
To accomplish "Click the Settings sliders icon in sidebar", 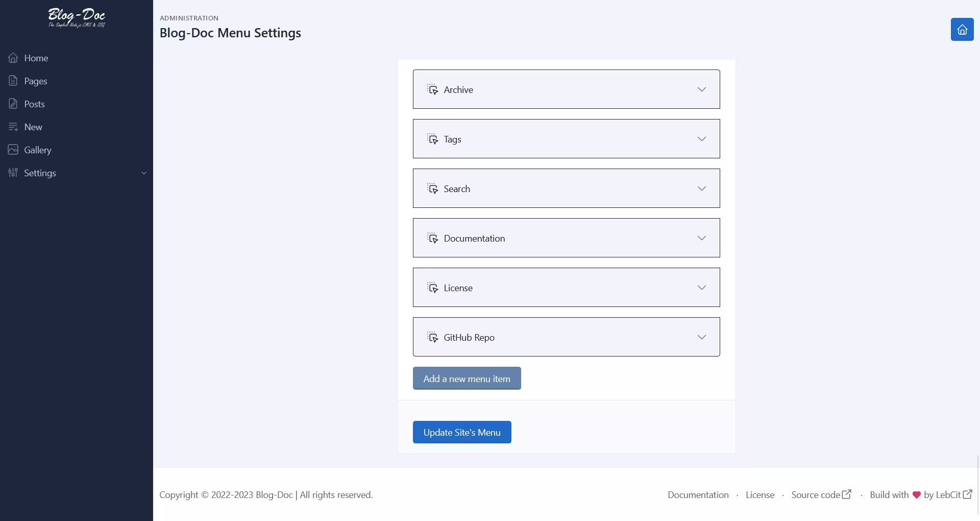I will coord(13,173).
